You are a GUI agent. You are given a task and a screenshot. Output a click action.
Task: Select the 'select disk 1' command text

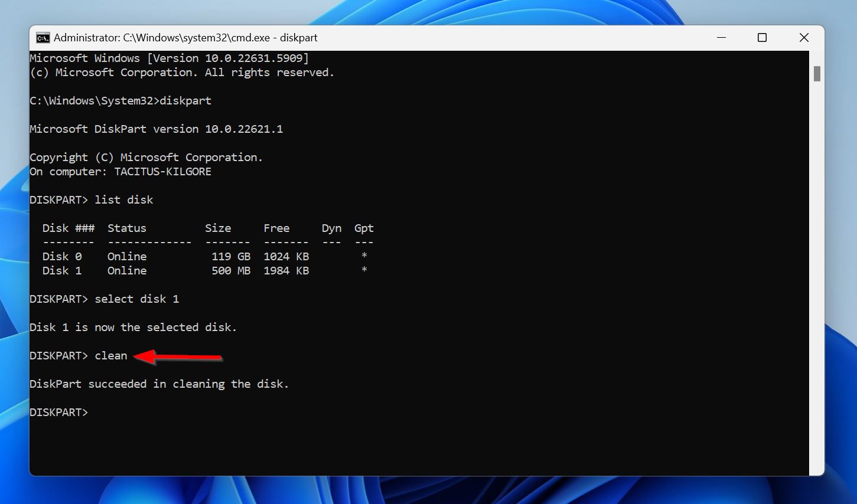pos(137,299)
